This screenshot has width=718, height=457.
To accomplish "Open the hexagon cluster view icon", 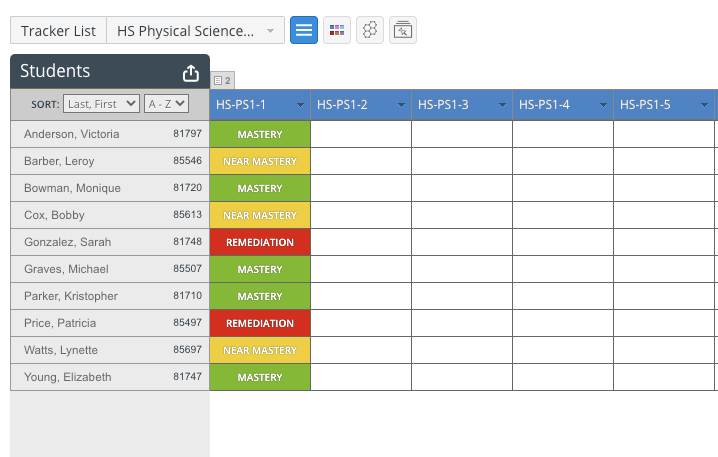I will pyautogui.click(x=370, y=30).
